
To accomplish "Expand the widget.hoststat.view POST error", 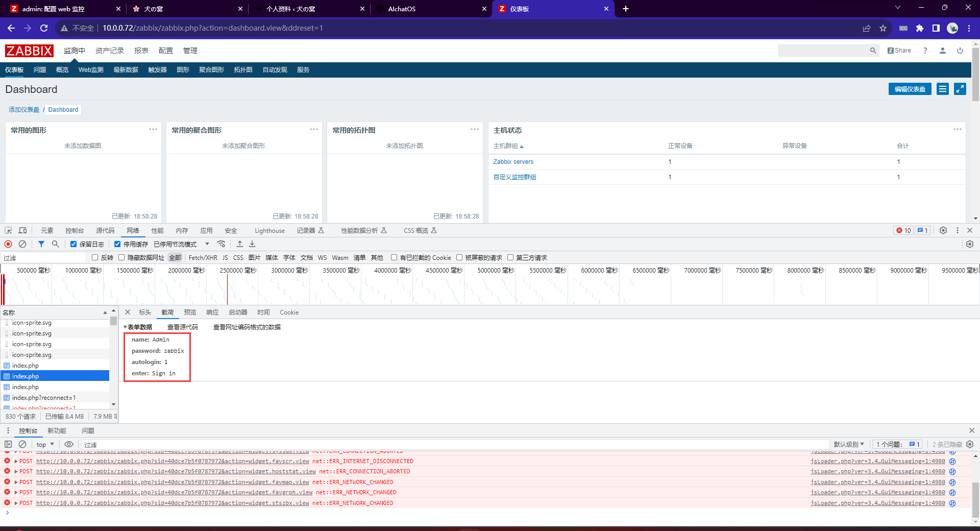I will click(x=16, y=471).
